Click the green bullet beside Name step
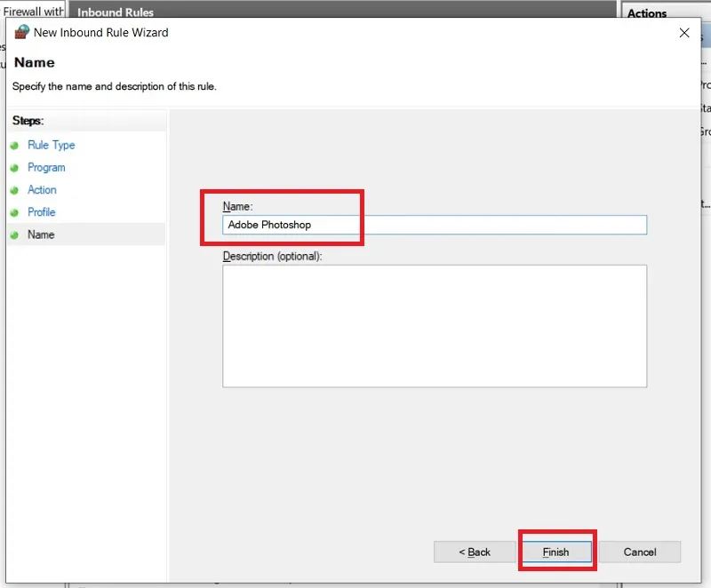The image size is (711, 588). tap(14, 235)
